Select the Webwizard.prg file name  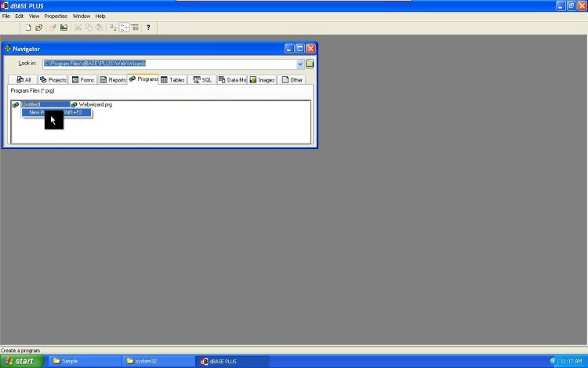click(x=95, y=104)
